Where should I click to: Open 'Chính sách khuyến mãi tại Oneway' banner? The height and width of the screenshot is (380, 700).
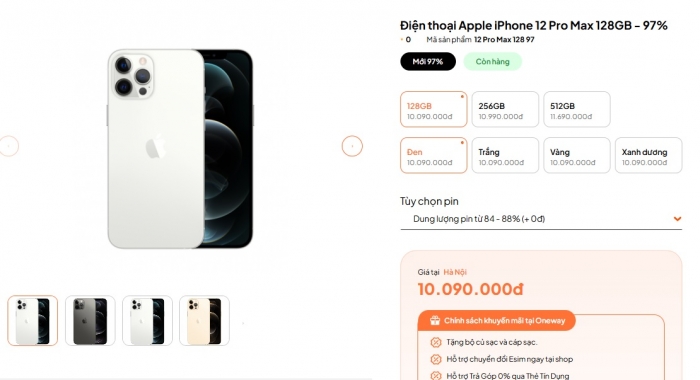(496, 321)
